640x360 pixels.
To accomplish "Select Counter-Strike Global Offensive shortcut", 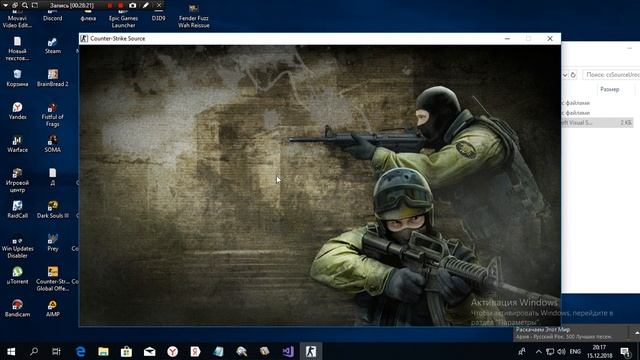I will (x=53, y=279).
